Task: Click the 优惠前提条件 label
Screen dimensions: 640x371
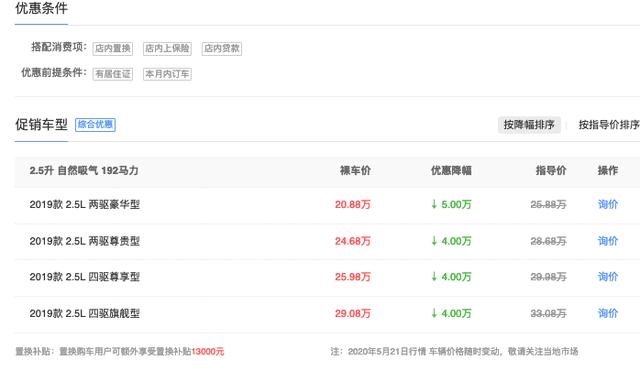Action: coord(54,73)
